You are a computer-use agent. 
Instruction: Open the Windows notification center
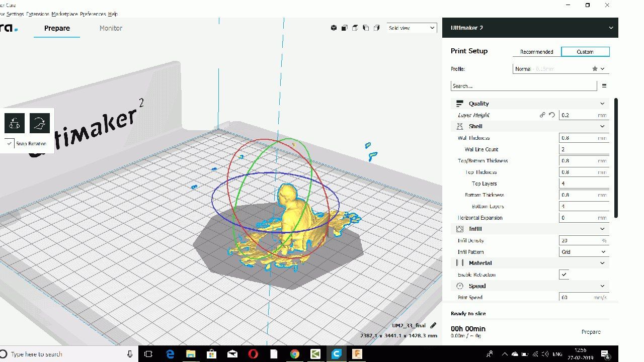point(605,354)
